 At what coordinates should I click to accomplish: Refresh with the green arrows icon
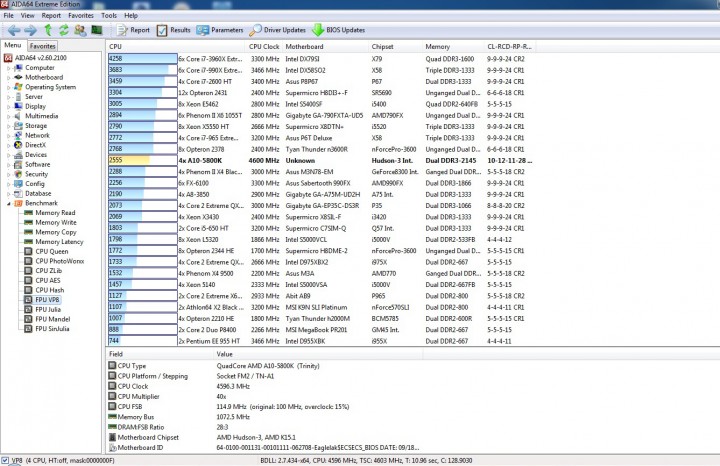[x=63, y=30]
